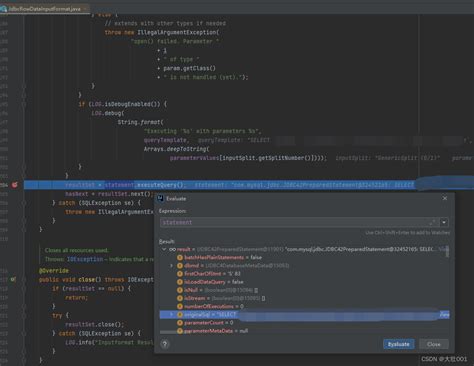
Task: Click the hasNext = resultSet.next(); line
Action: point(109,194)
